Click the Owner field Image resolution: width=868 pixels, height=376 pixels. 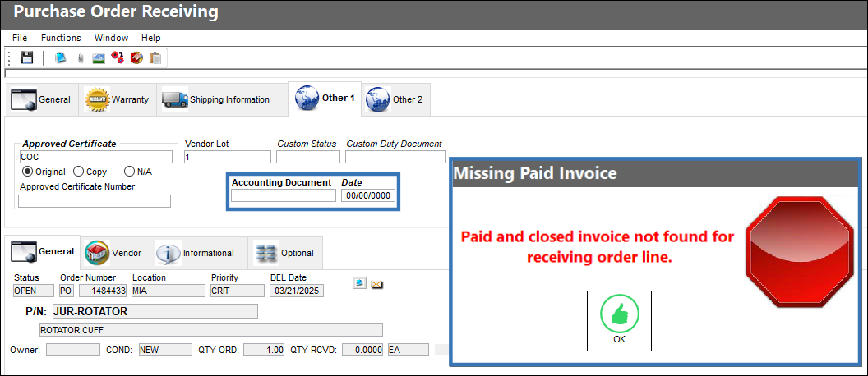pyautogui.click(x=73, y=350)
